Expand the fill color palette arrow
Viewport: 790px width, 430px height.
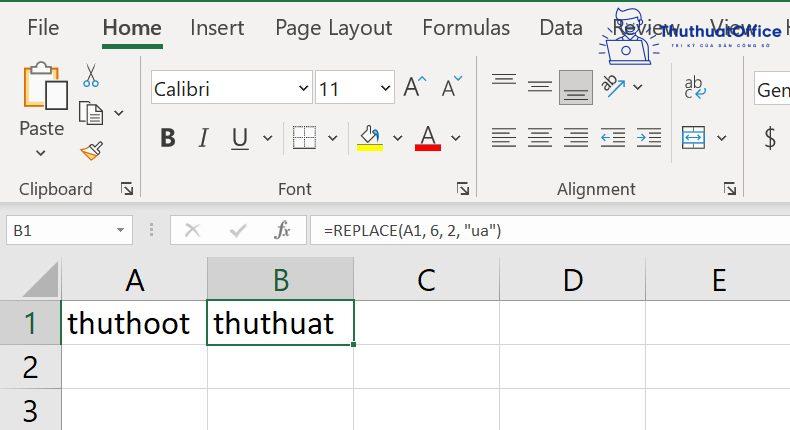coord(398,138)
